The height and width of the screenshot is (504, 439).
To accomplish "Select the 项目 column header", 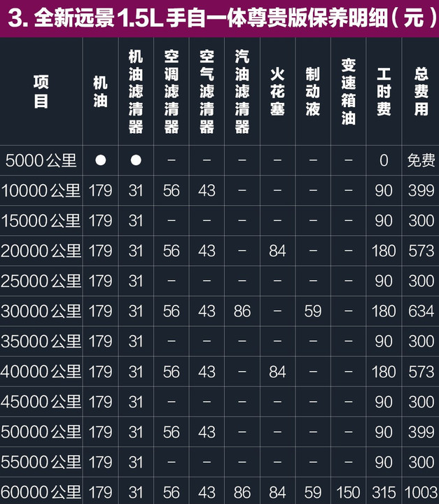I will point(41,92).
